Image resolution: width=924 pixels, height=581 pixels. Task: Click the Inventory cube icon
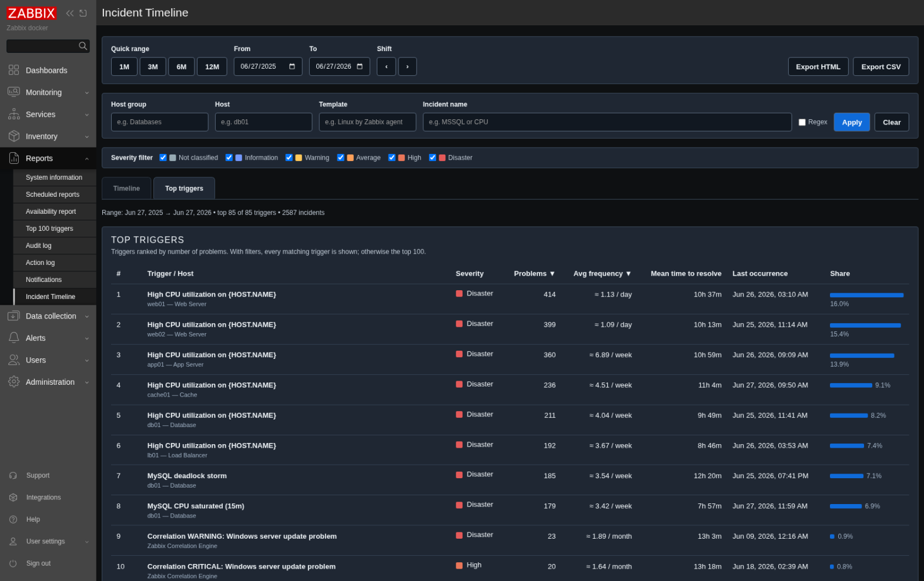(x=14, y=136)
